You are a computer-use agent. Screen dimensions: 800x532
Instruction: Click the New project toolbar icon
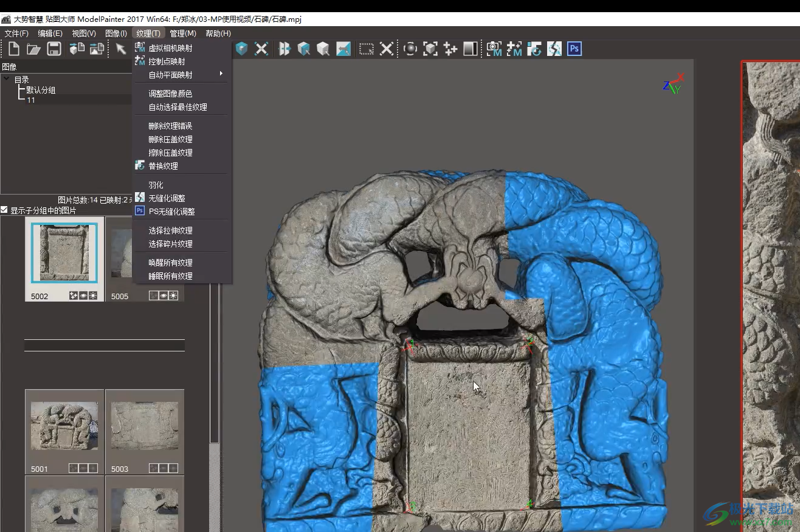tap(13, 49)
